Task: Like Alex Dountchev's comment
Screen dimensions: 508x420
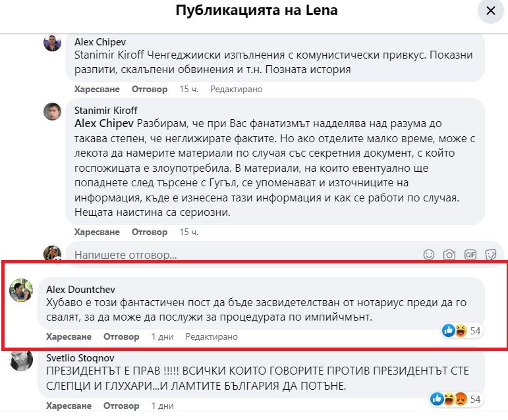Action: click(x=69, y=336)
